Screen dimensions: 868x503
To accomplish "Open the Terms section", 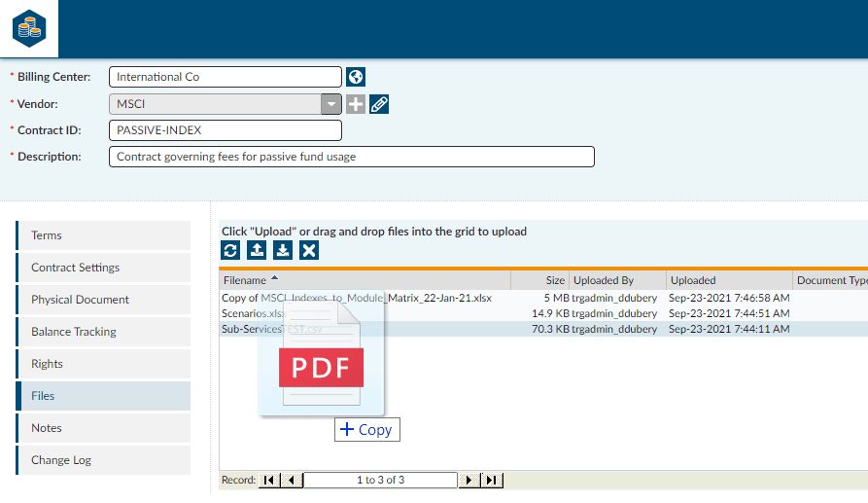I will (x=103, y=235).
